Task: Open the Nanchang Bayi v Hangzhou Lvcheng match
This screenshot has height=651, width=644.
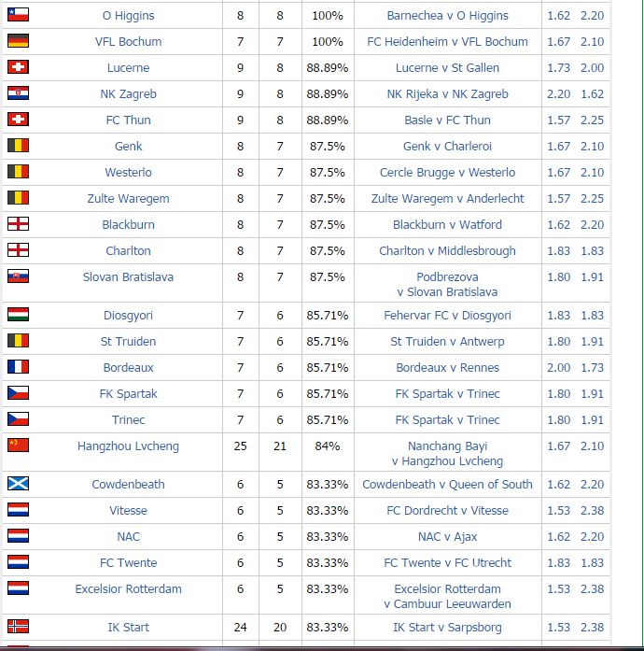Action: point(447,453)
